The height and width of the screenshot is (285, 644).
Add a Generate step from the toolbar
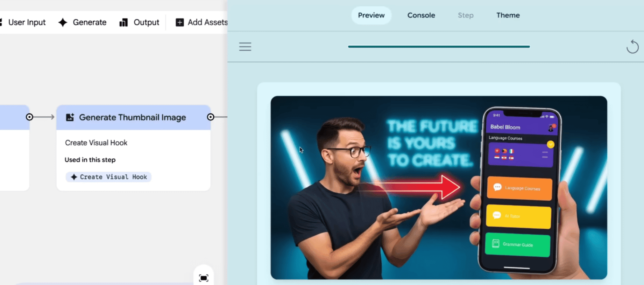click(x=82, y=22)
